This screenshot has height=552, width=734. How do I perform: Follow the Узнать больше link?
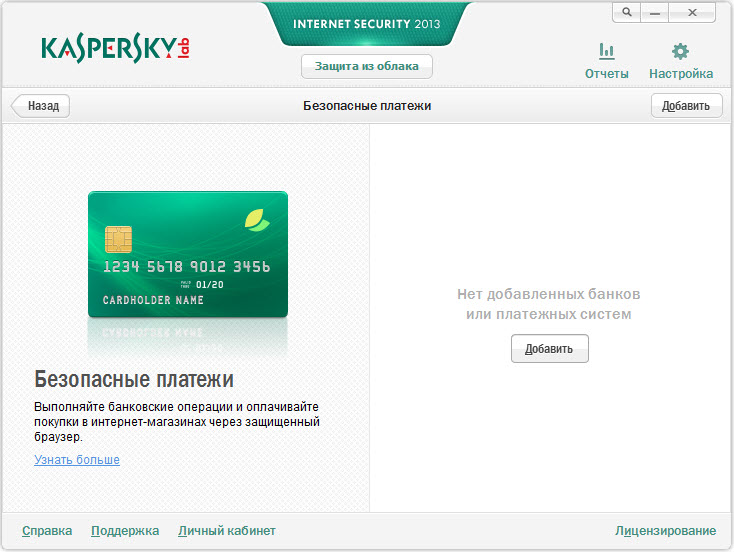click(77, 460)
